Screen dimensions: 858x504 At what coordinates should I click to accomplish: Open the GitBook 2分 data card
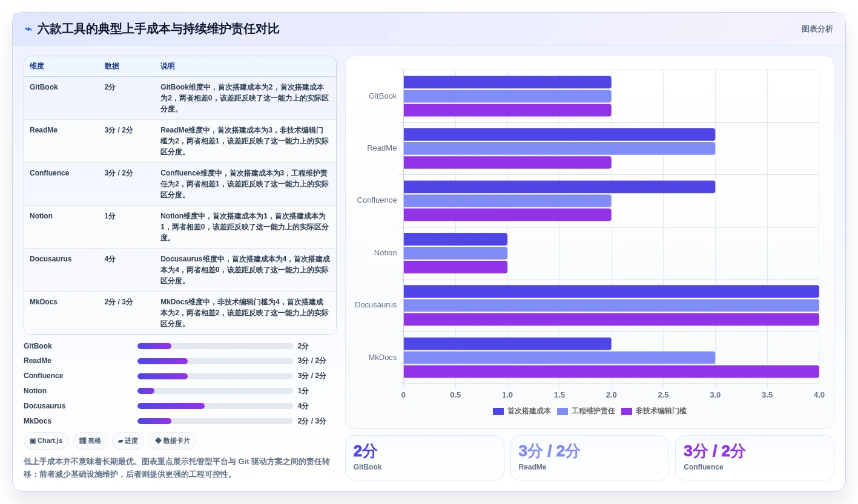(x=424, y=458)
